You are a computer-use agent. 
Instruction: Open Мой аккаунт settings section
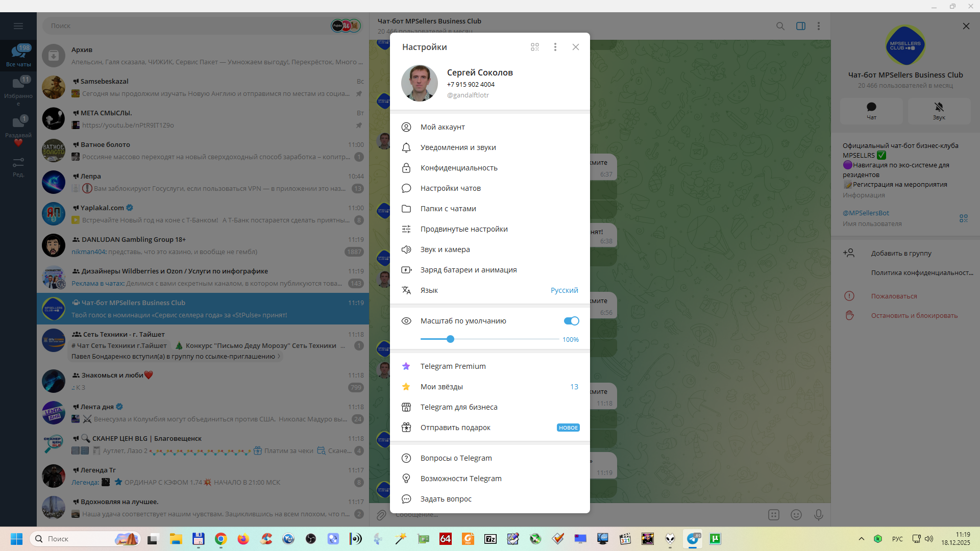[443, 127]
